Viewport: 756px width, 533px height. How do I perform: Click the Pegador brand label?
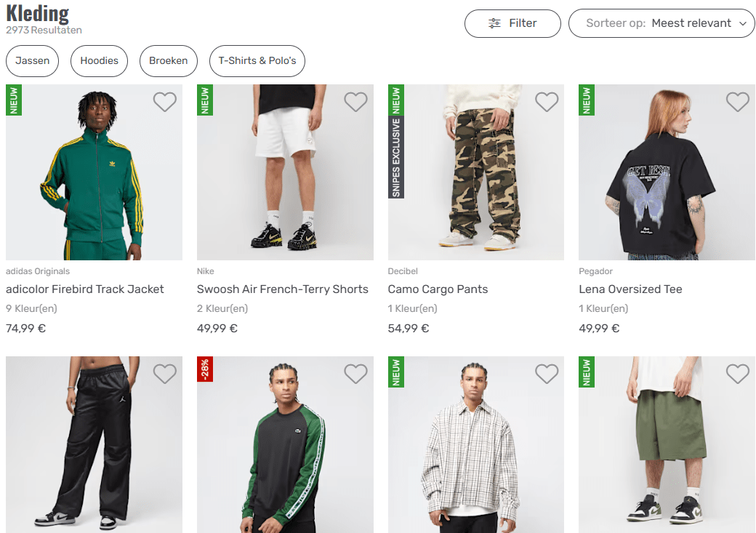[596, 271]
